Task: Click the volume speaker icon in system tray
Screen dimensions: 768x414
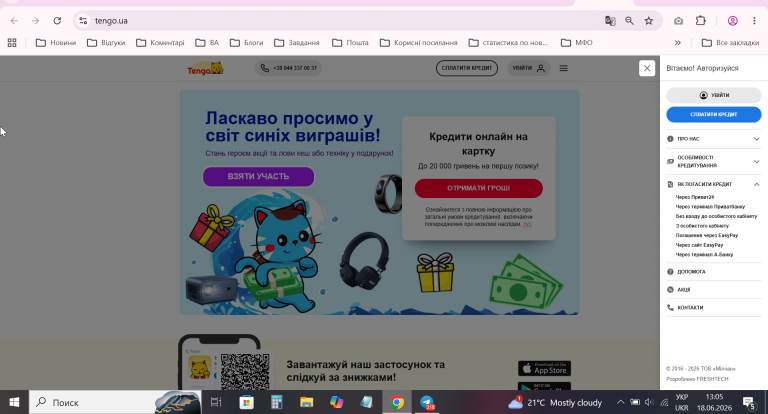Action: point(649,402)
